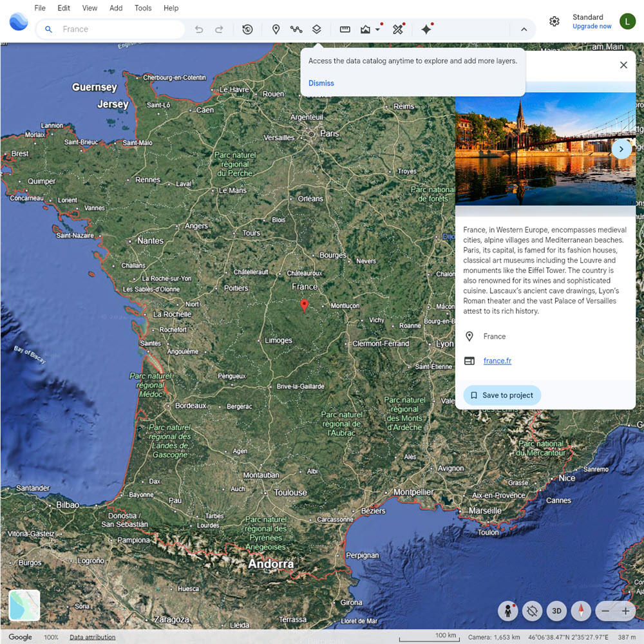Click the Nice map label
Screen dimensions: 644x644
coord(567,478)
